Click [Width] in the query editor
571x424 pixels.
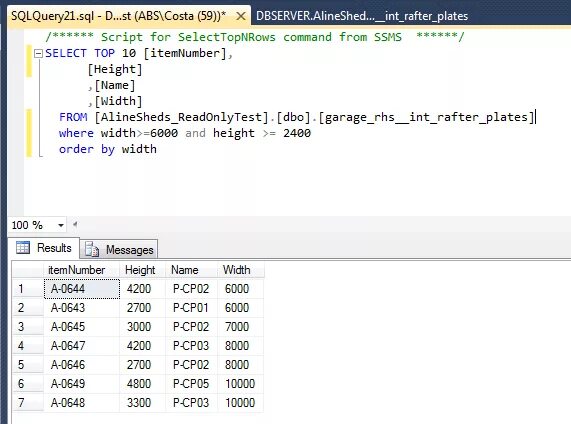(118, 101)
